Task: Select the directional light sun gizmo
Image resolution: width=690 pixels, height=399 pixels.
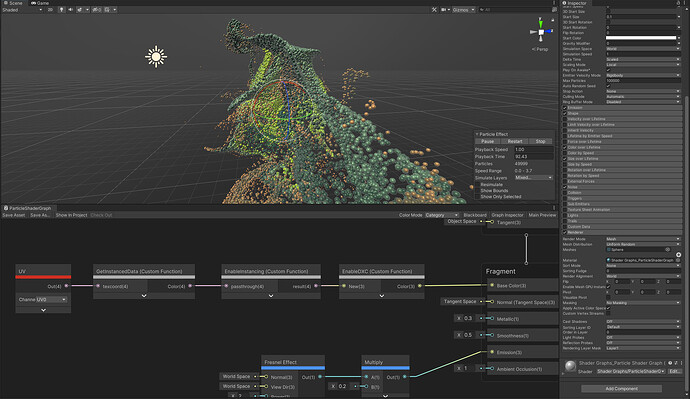Action: coord(156,56)
